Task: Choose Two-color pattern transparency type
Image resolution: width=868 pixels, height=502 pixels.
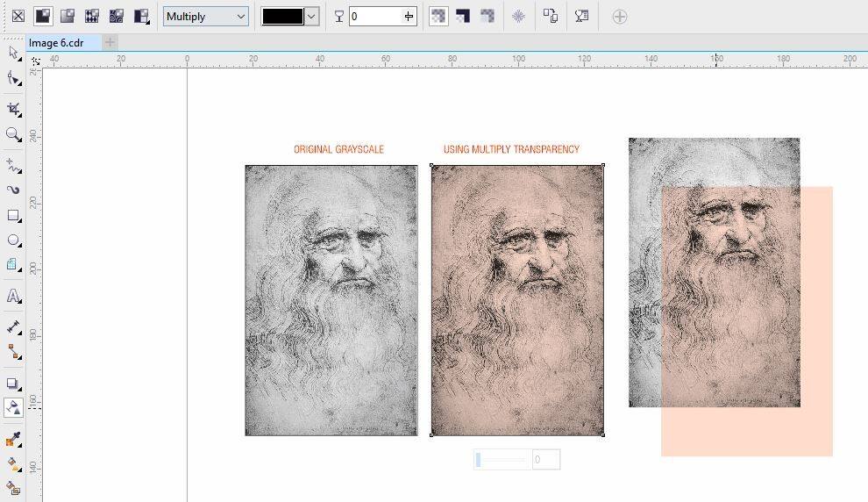Action: click(142, 16)
